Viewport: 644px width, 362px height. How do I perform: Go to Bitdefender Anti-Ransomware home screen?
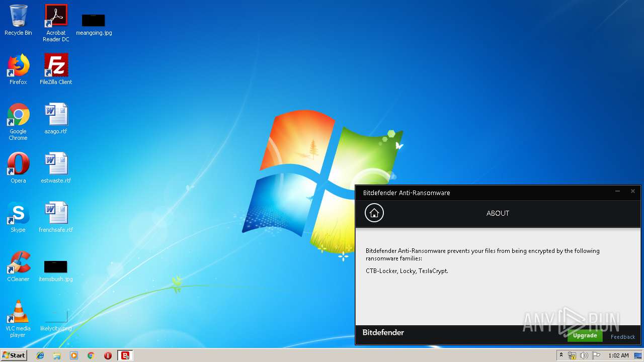coord(374,213)
